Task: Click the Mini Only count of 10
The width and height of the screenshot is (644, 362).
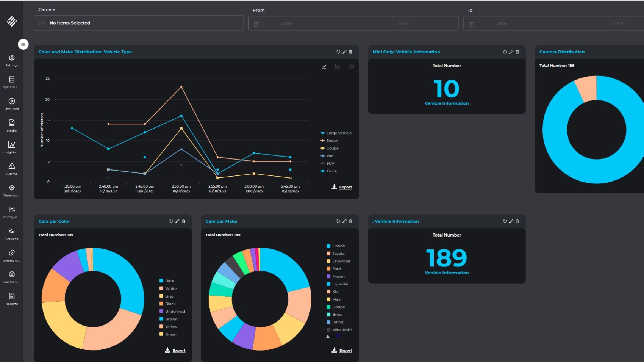Action: [x=446, y=88]
